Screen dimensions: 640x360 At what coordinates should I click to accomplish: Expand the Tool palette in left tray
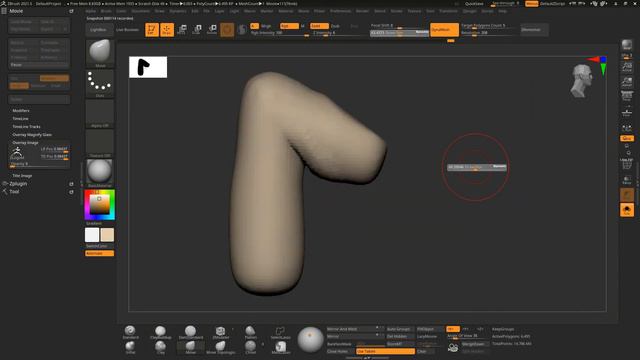coord(14,191)
